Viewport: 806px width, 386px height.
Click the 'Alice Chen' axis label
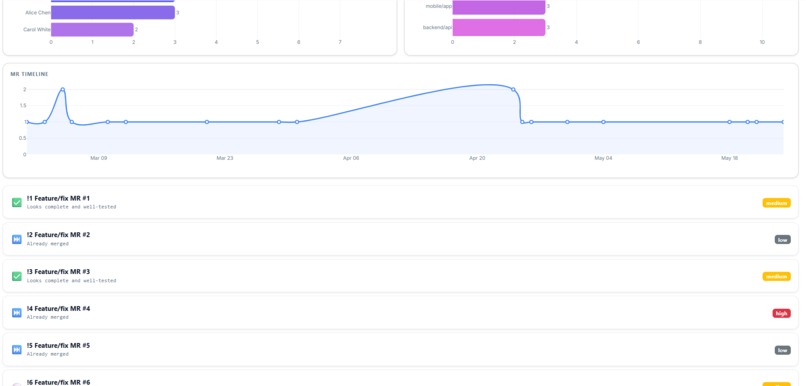[38, 13]
